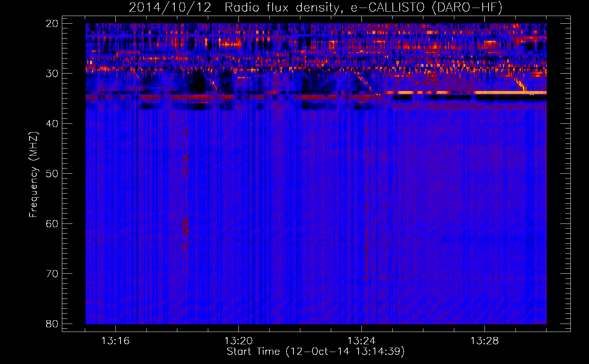
Task: Click the 40 MHz frequency tick label
Action: (52, 124)
